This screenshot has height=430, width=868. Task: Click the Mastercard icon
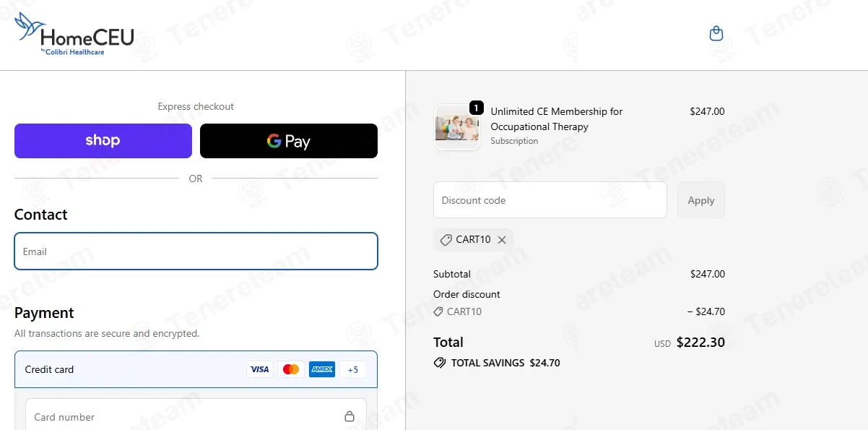coord(291,369)
